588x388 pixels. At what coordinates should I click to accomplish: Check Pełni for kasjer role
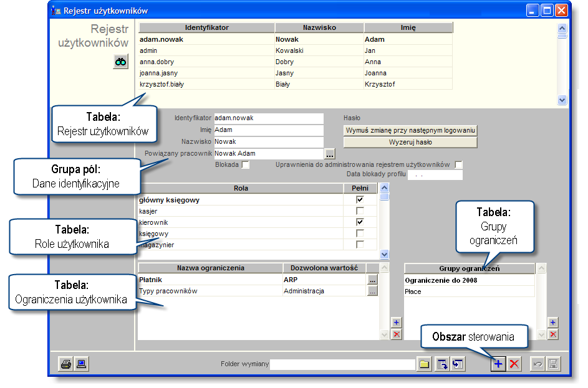pos(360,211)
